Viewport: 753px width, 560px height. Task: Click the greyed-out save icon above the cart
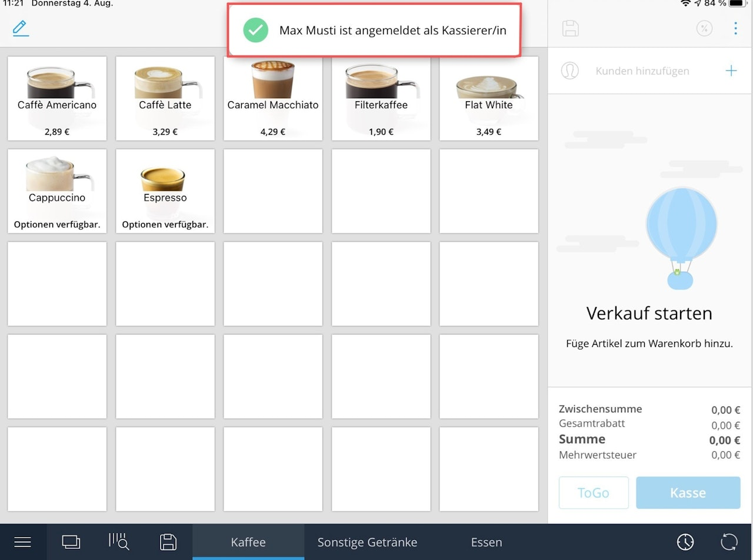coord(571,28)
